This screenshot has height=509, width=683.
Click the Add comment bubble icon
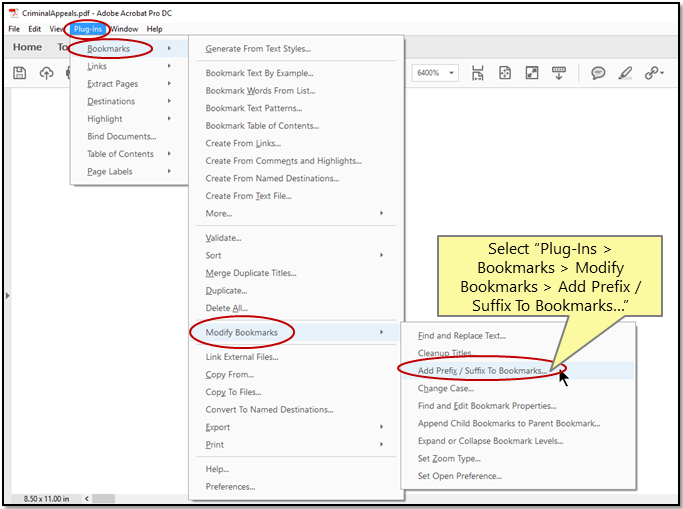click(598, 73)
